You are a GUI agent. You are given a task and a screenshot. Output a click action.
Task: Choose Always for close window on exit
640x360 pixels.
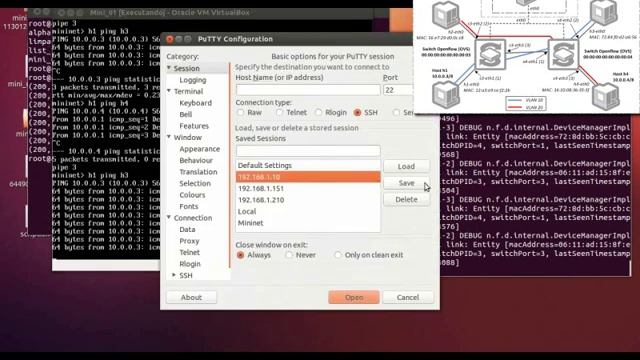pos(240,255)
